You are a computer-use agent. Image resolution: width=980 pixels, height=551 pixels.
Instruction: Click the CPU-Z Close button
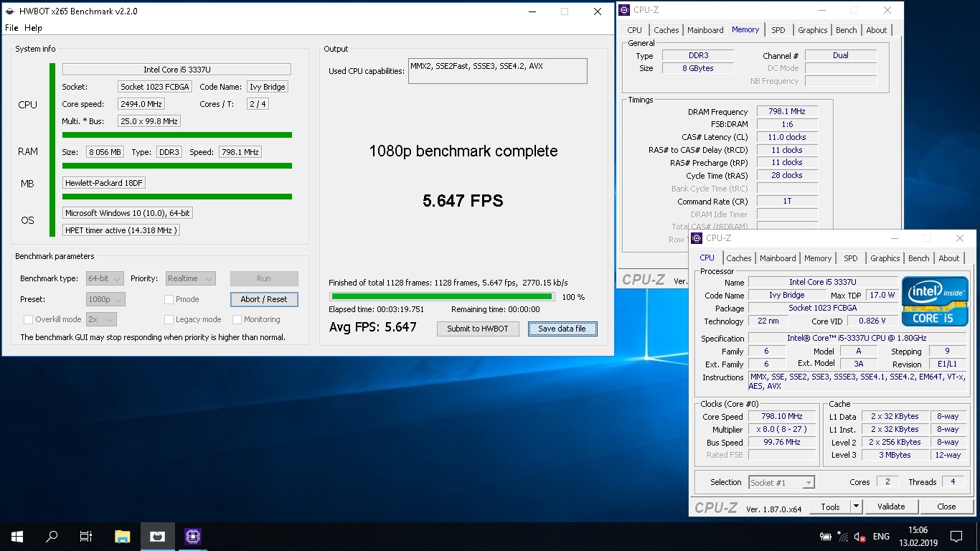946,507
